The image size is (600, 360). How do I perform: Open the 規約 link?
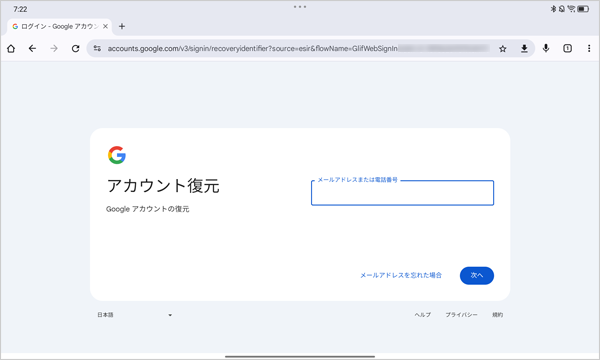(497, 315)
